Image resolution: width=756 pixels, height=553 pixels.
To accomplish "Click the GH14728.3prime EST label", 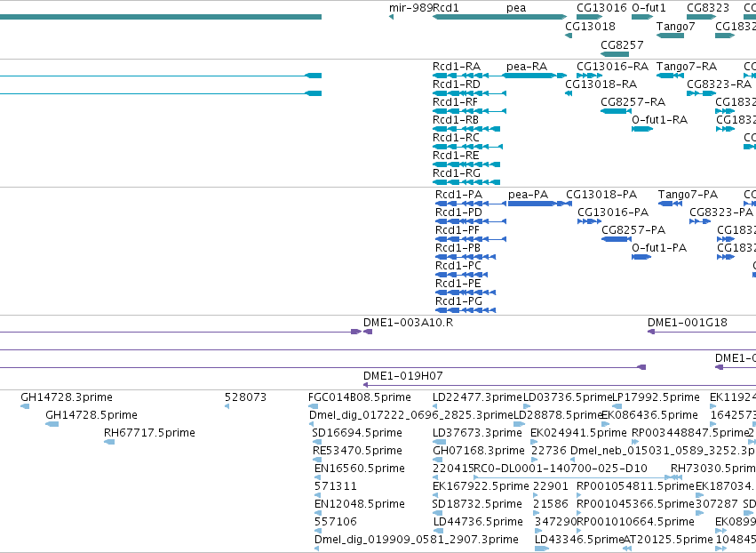I will coord(67,397).
